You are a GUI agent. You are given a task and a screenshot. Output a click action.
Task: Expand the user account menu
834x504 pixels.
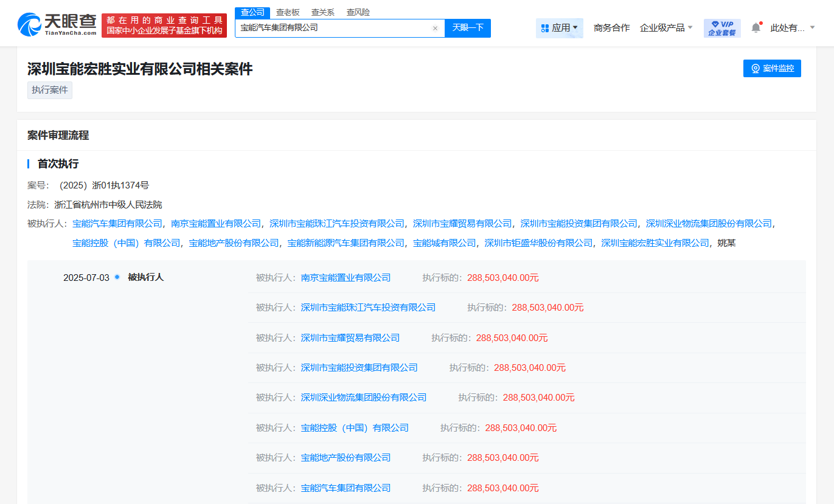coord(792,28)
